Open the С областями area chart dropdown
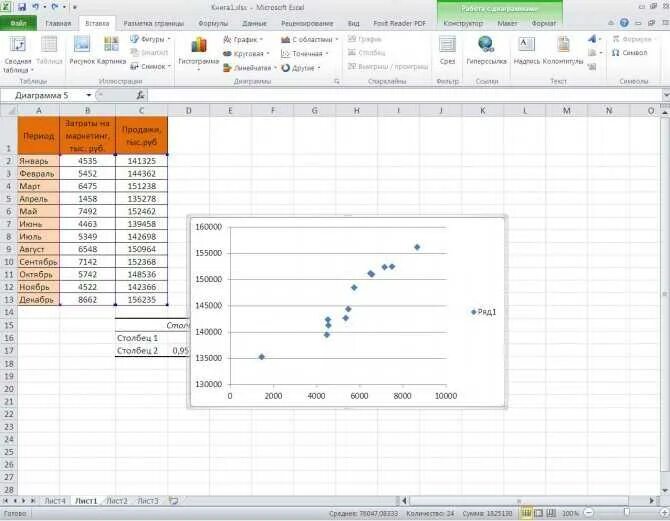This screenshot has height=521, width=670. (x=309, y=39)
